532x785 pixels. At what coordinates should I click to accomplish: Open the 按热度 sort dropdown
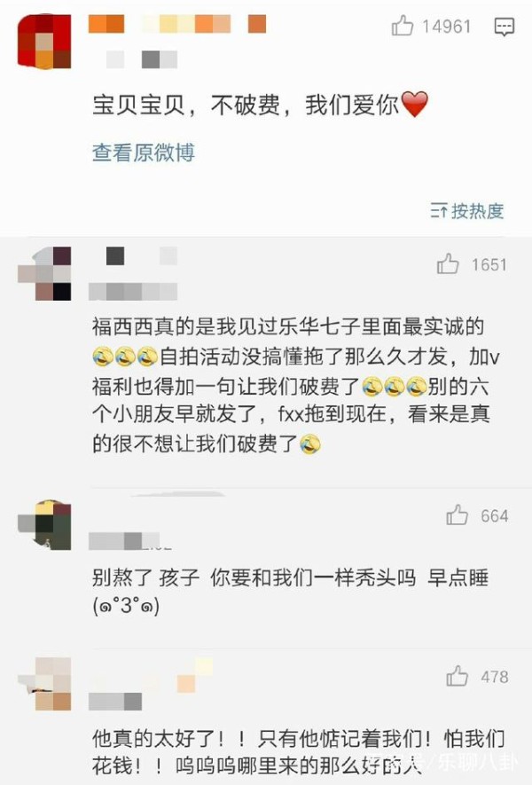pyautogui.click(x=467, y=211)
